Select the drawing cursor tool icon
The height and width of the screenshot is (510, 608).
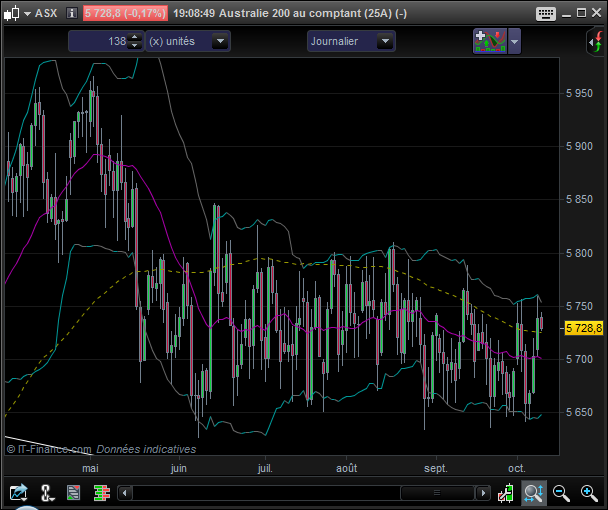click(x=46, y=492)
